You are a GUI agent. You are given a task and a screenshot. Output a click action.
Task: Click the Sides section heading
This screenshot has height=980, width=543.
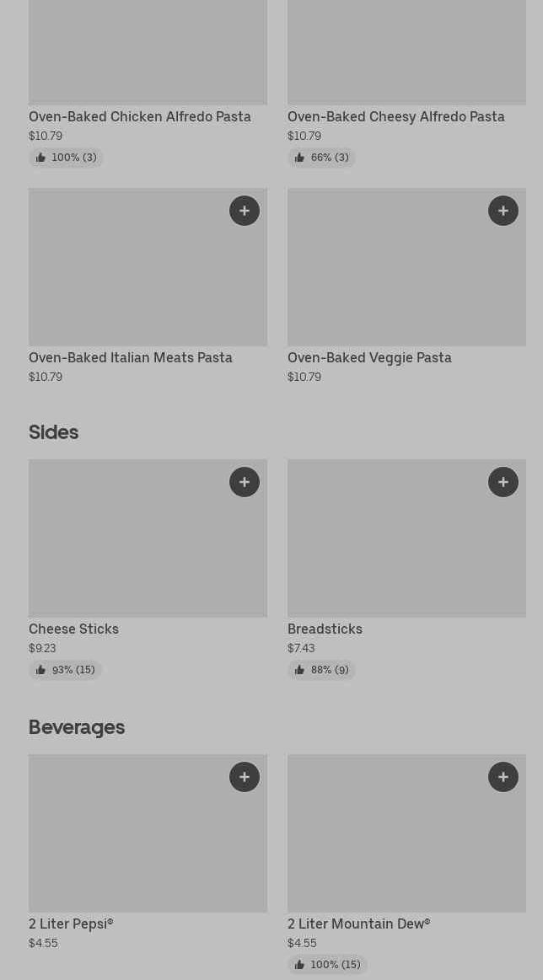(x=53, y=432)
